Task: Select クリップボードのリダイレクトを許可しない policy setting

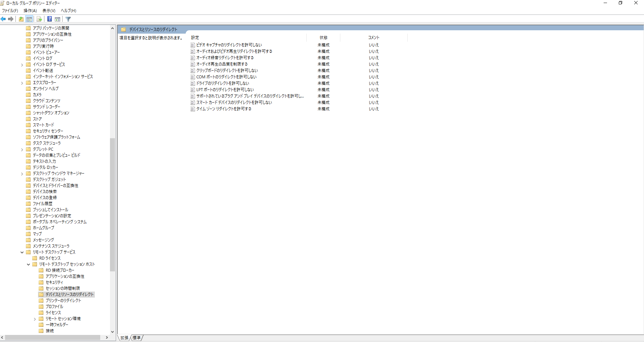Action: point(227,71)
